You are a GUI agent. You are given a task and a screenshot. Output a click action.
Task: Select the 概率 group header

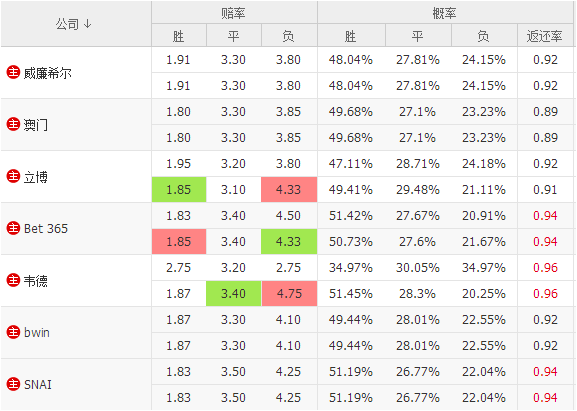point(445,13)
